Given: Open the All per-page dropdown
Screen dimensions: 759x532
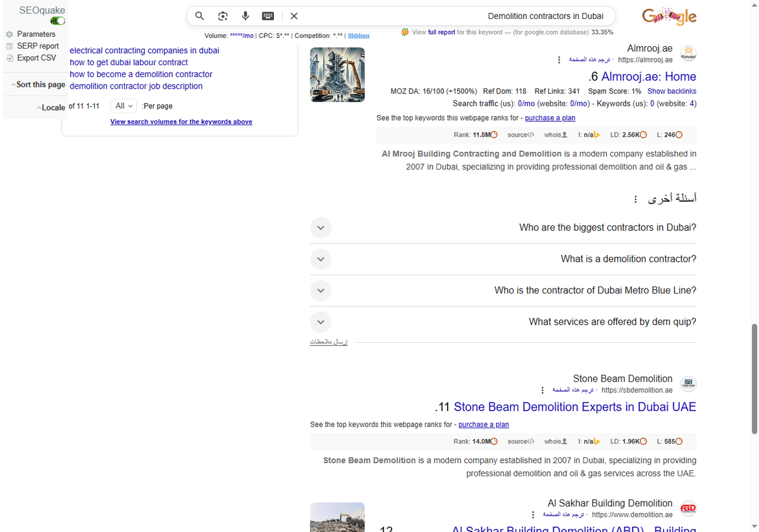Looking at the screenshot, I should tap(123, 106).
